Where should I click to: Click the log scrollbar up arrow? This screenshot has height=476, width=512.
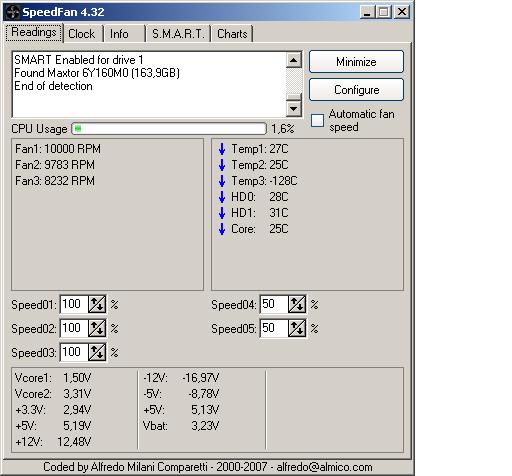294,60
